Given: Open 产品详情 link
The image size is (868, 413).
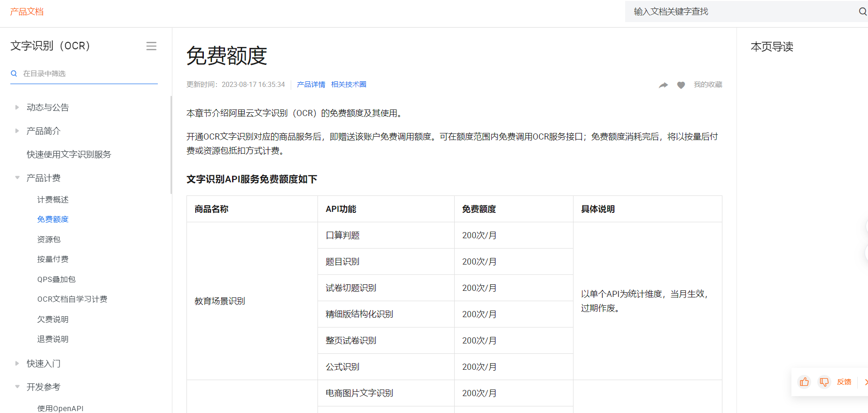Looking at the screenshot, I should click(x=311, y=85).
